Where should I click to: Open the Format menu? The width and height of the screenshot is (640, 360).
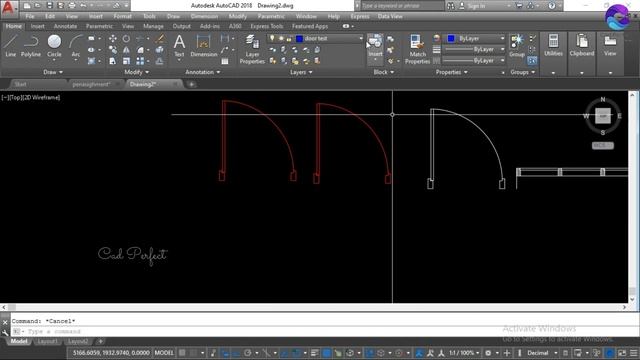pyautogui.click(x=122, y=16)
